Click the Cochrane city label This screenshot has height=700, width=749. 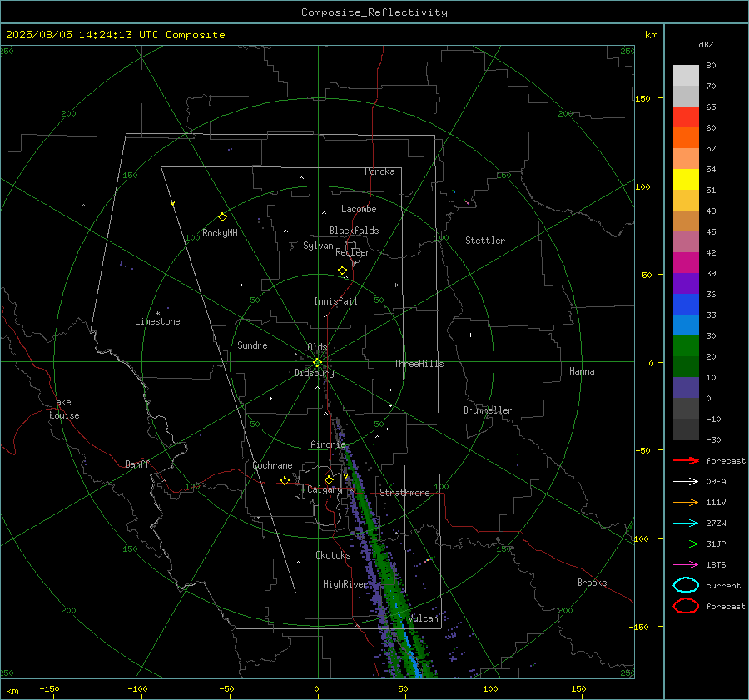coord(272,465)
